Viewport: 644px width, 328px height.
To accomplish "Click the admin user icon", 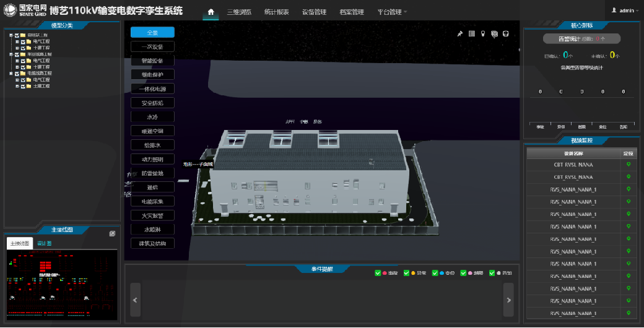I will tap(614, 11).
